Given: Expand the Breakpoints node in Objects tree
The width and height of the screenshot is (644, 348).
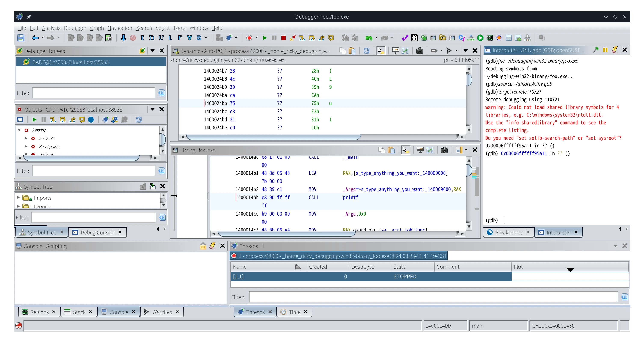Looking at the screenshot, I should coord(26,147).
